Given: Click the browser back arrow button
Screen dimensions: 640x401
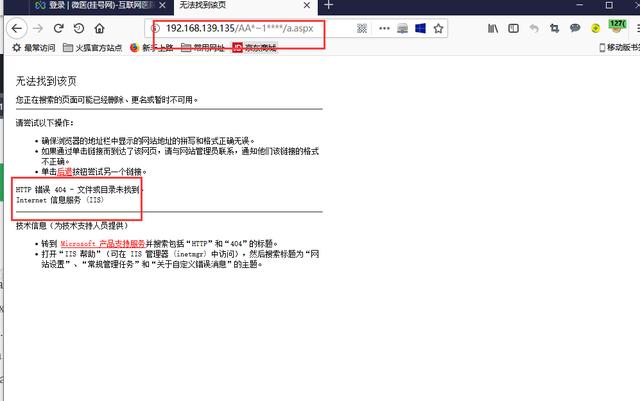Looking at the screenshot, I should (x=16, y=28).
